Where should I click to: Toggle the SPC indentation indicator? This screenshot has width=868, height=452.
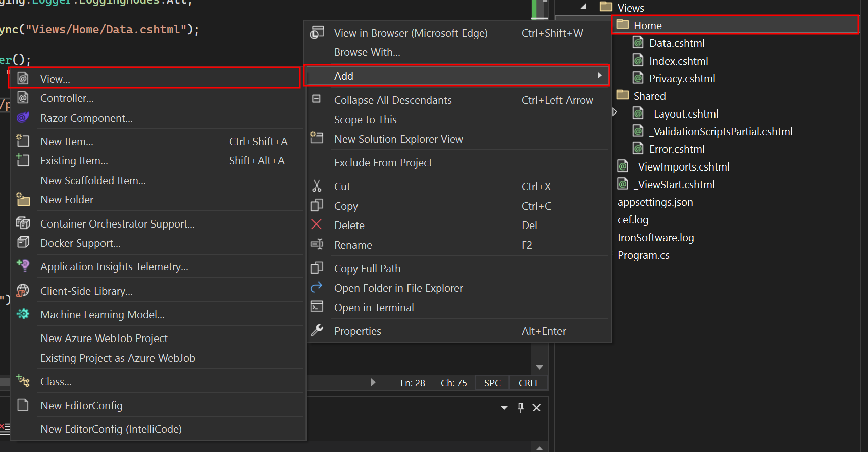(x=492, y=383)
